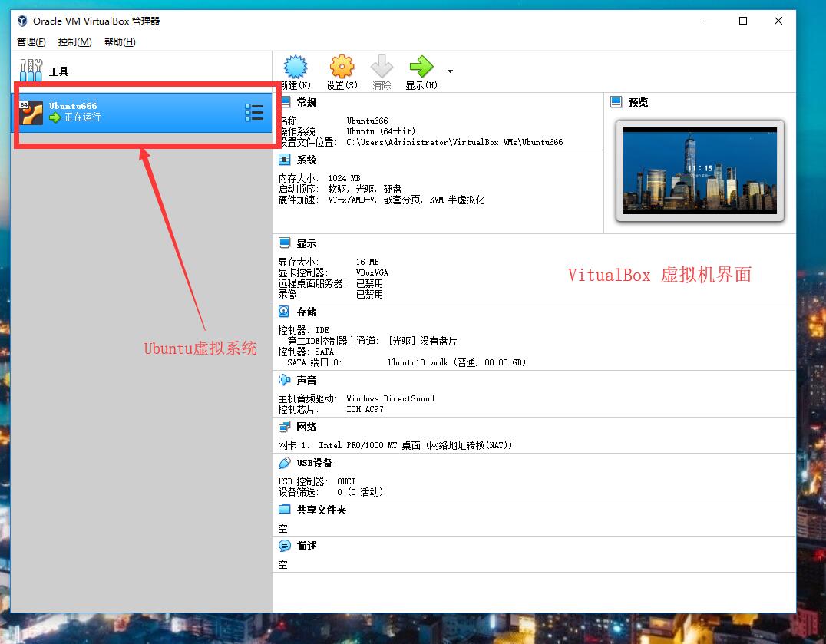Click the 正在运行 status text under Ubuntu666
826x644 pixels.
click(x=82, y=117)
